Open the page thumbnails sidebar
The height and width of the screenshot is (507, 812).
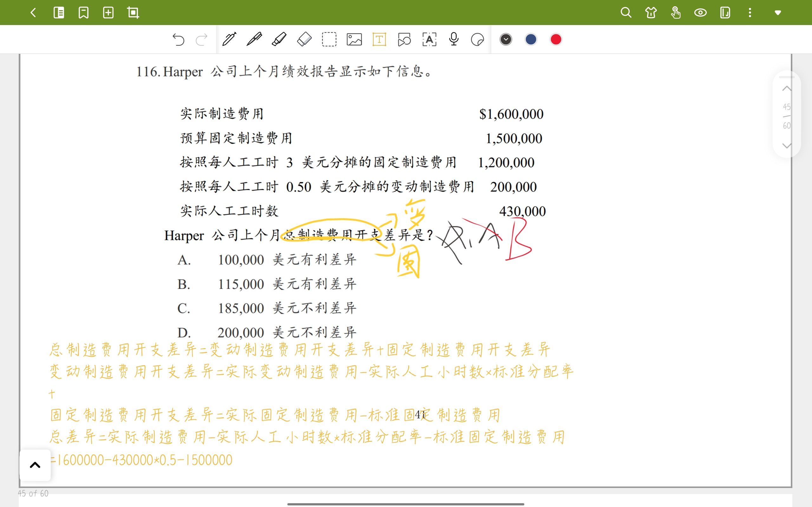point(59,13)
